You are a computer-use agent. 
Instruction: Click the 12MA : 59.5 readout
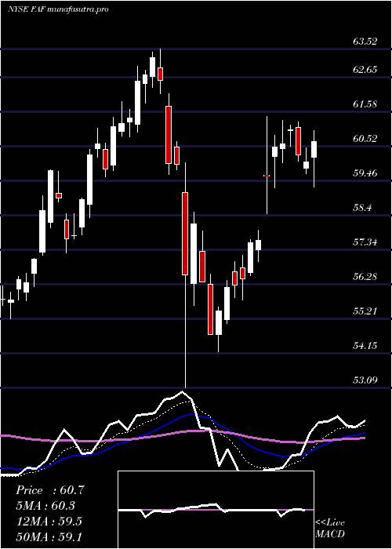[x=49, y=522]
